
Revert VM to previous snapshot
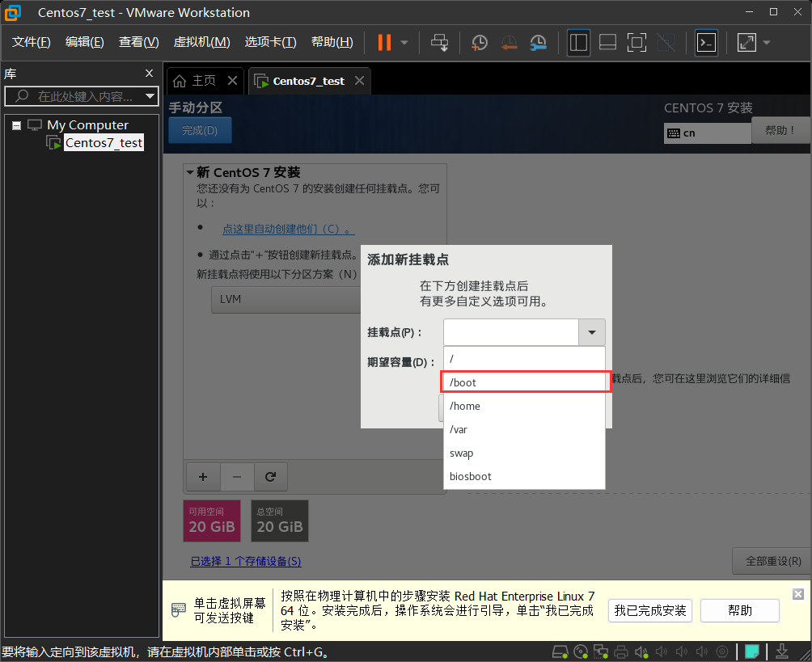509,43
